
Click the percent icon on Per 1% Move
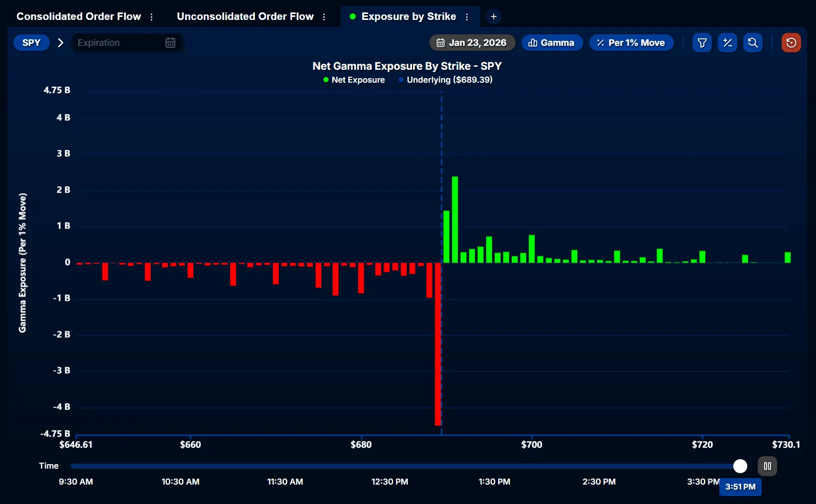click(600, 42)
